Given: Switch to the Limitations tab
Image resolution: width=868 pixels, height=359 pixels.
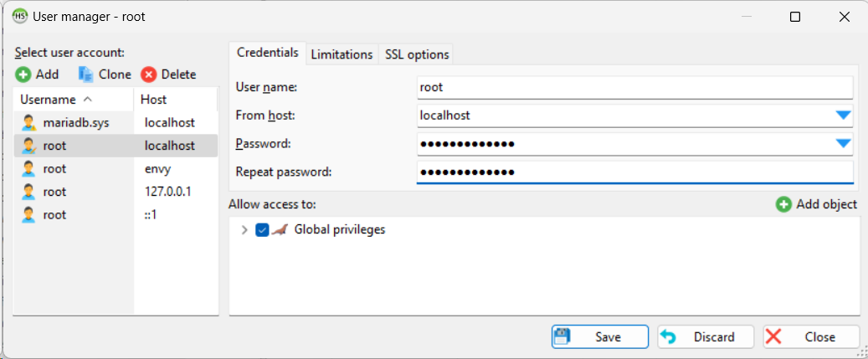Looking at the screenshot, I should 342,54.
